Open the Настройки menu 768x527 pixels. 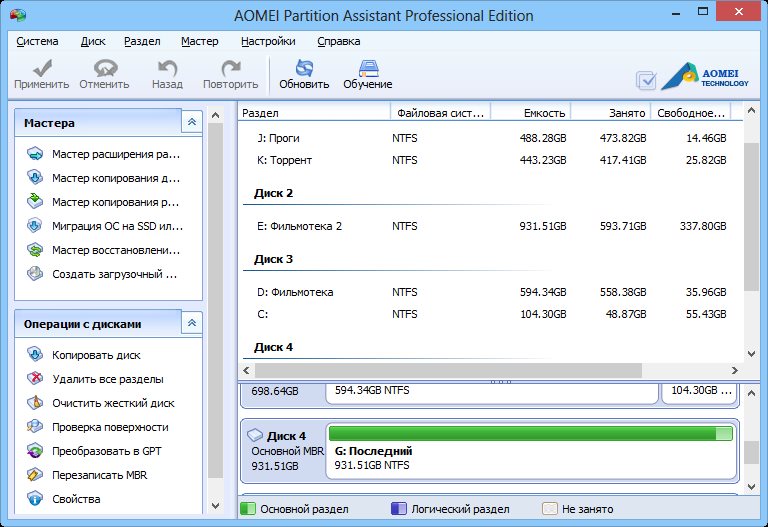[268, 41]
